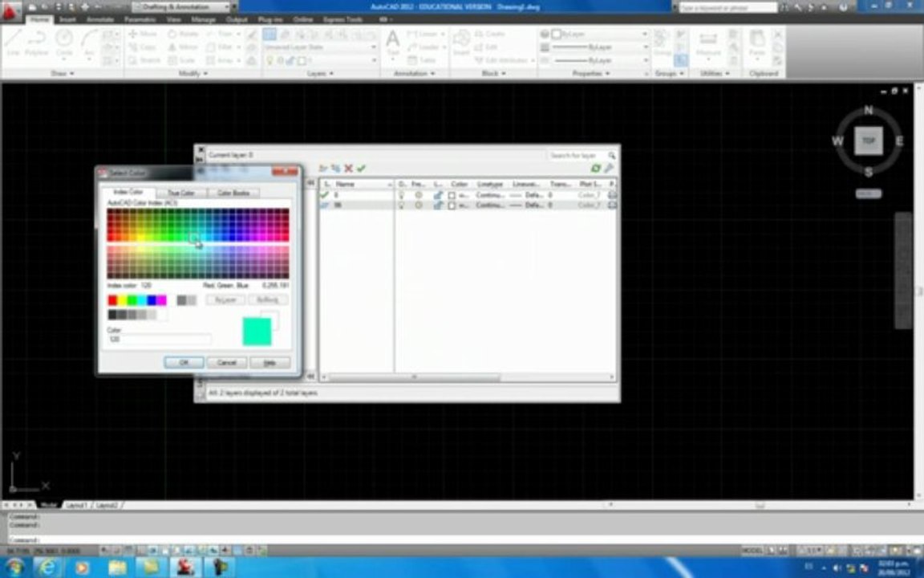Click the color swatch of layer 0
This screenshot has width=924, height=578.
pyautogui.click(x=452, y=195)
